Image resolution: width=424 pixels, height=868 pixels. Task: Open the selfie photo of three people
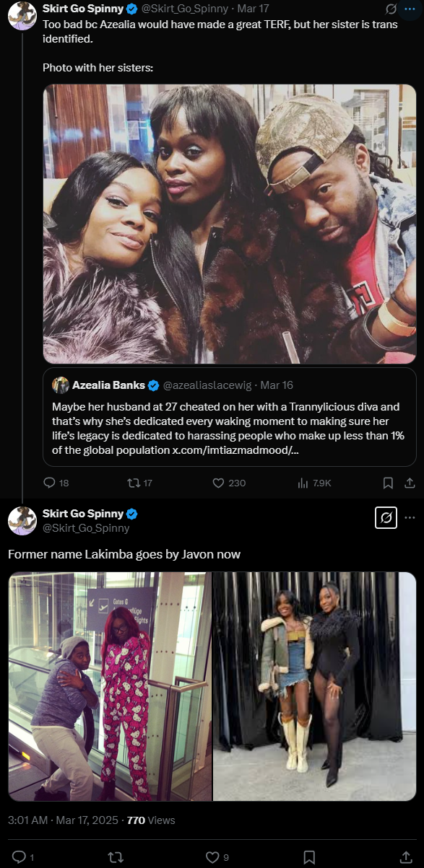click(x=230, y=224)
